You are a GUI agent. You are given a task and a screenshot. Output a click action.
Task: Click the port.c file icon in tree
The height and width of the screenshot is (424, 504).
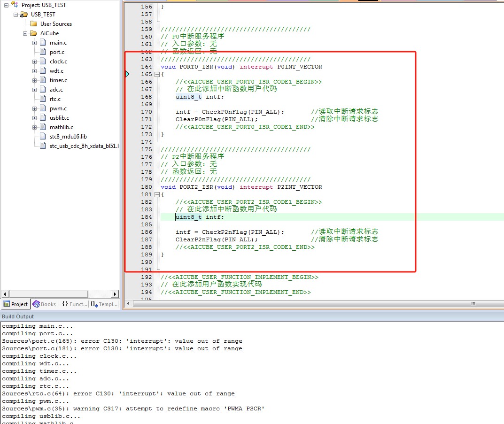pos(43,52)
